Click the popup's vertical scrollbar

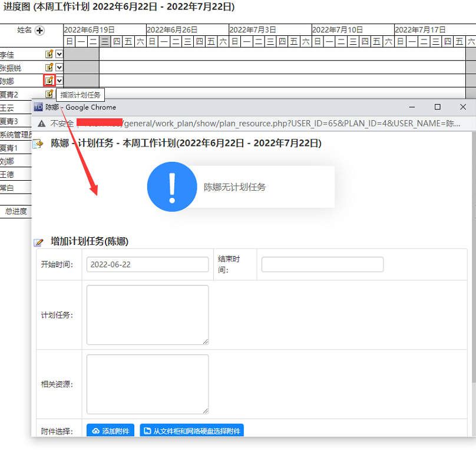[x=473, y=265]
